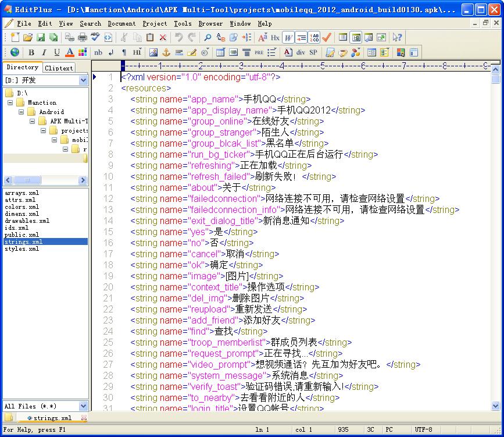
Task: Click the Find magnifier icon
Action: (x=207, y=37)
